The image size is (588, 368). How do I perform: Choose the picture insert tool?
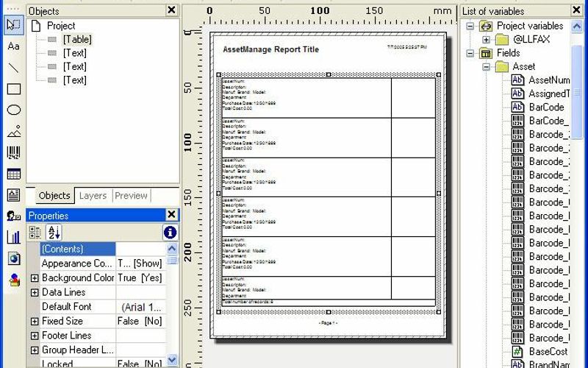(x=13, y=132)
